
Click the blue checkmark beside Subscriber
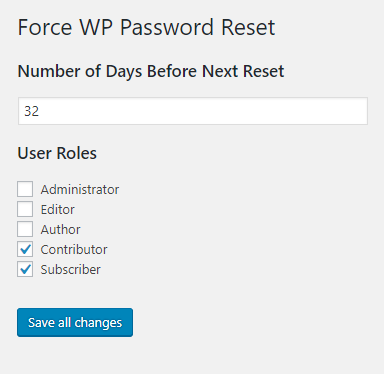tap(25, 269)
